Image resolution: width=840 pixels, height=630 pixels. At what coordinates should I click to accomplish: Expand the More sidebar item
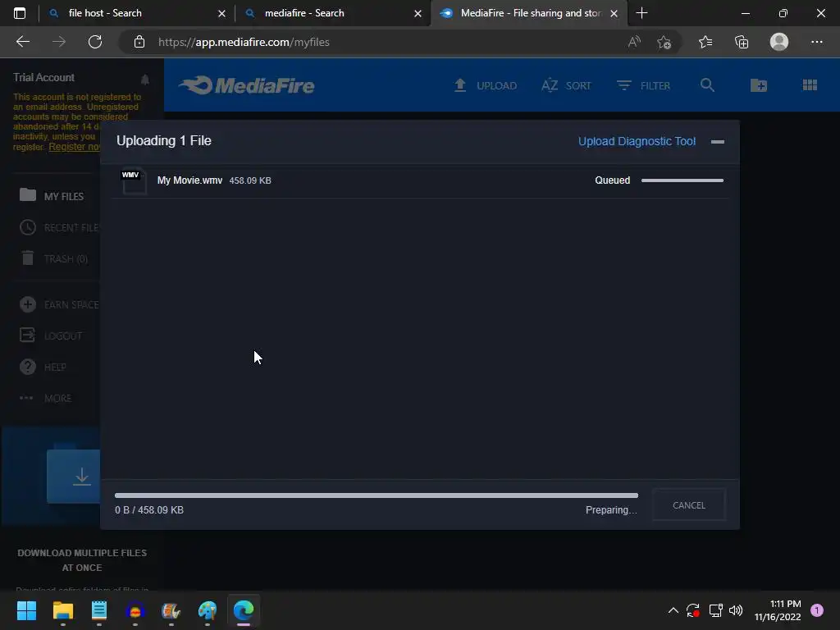[x=45, y=398]
